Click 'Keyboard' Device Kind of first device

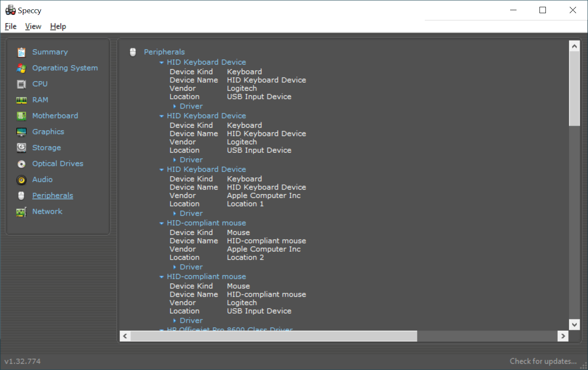(x=244, y=72)
